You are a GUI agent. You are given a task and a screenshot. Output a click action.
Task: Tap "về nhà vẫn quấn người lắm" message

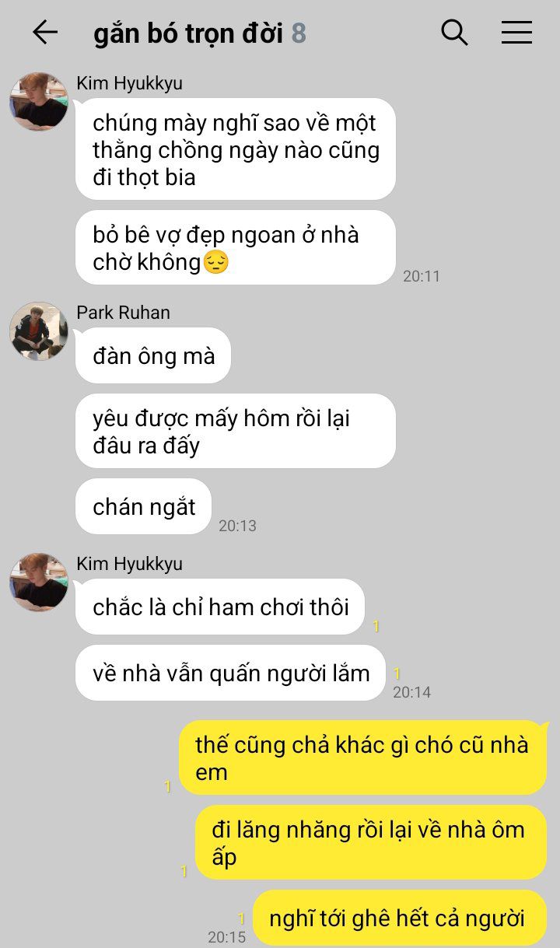pos(230,673)
